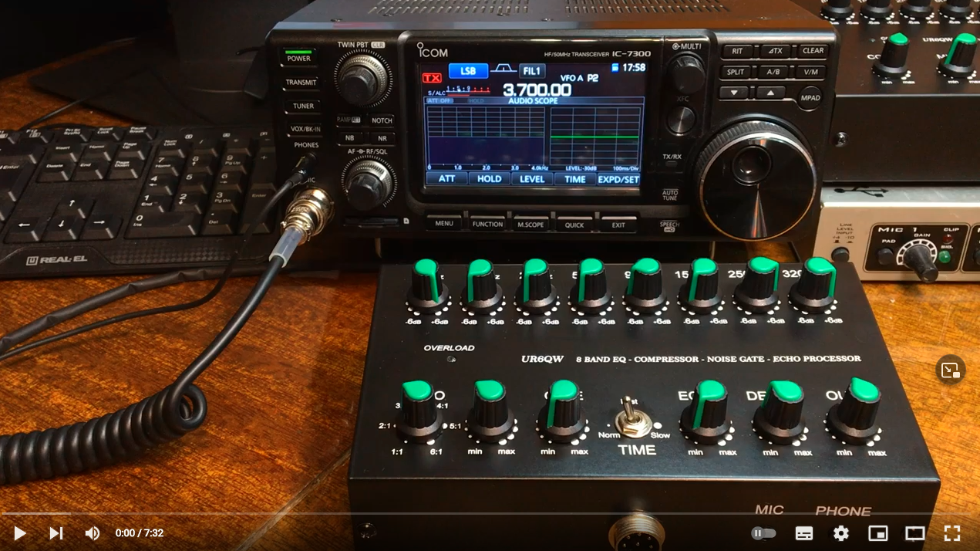
Task: Click the AUDIO SCOPE title text
Action: click(532, 101)
